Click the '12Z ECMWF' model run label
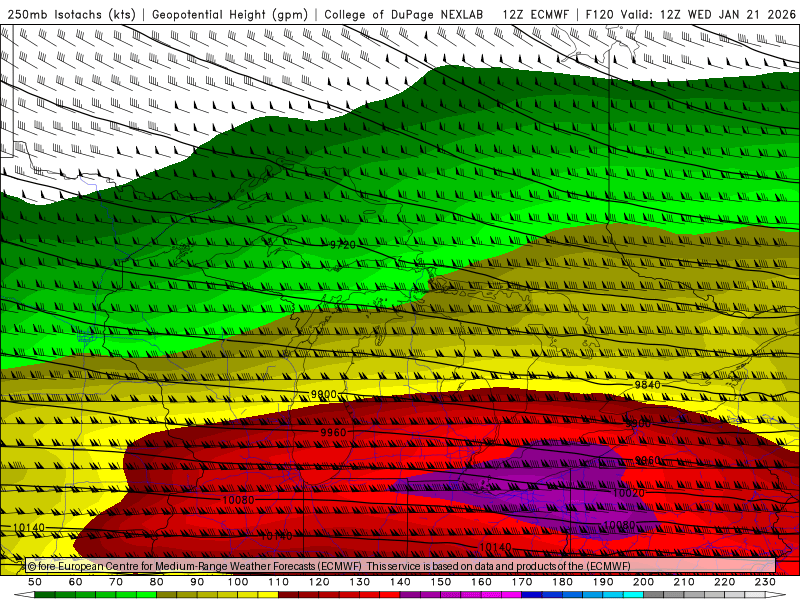Viewport: 800px width, 600px height. pos(536,14)
